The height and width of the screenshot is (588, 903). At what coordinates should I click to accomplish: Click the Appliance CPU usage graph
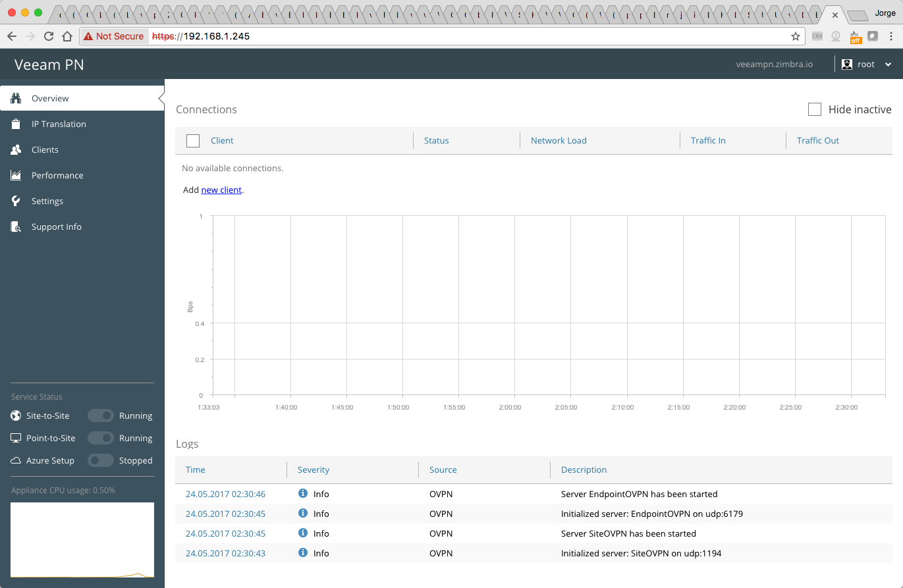point(82,540)
